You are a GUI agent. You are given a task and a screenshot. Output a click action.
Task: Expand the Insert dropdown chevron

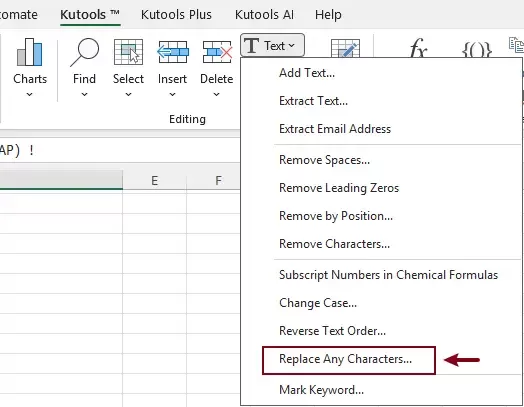[x=172, y=95]
